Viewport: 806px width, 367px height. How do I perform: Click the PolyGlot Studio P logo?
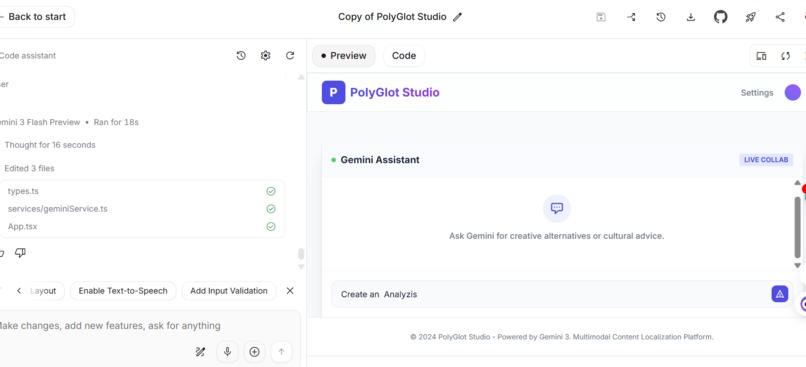click(x=333, y=93)
